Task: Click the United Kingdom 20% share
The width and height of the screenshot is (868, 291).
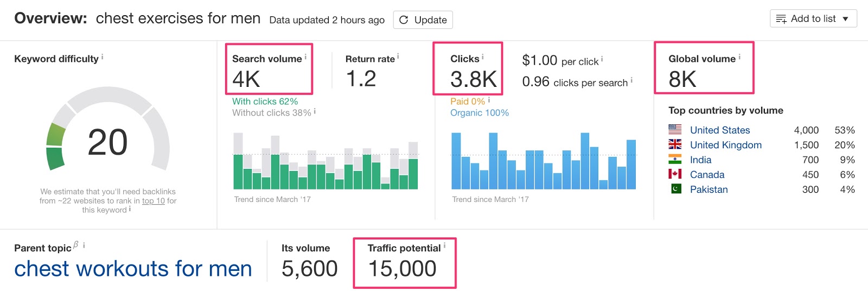Action: [x=845, y=145]
